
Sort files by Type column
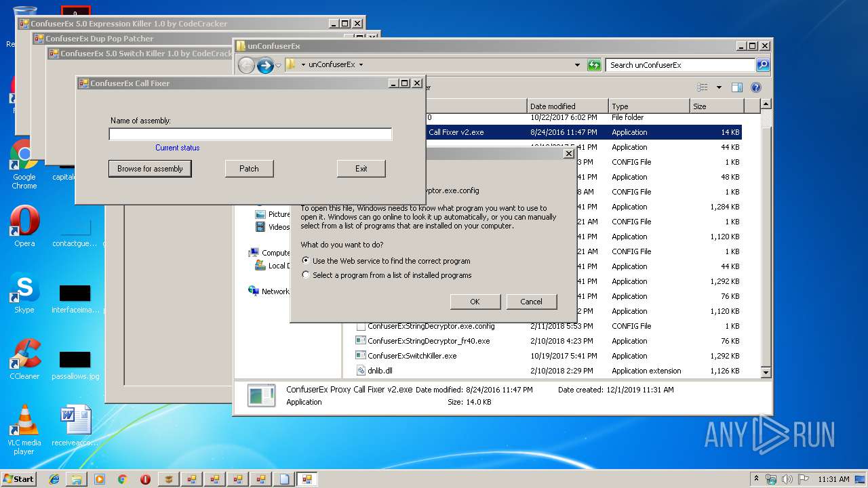(649, 106)
